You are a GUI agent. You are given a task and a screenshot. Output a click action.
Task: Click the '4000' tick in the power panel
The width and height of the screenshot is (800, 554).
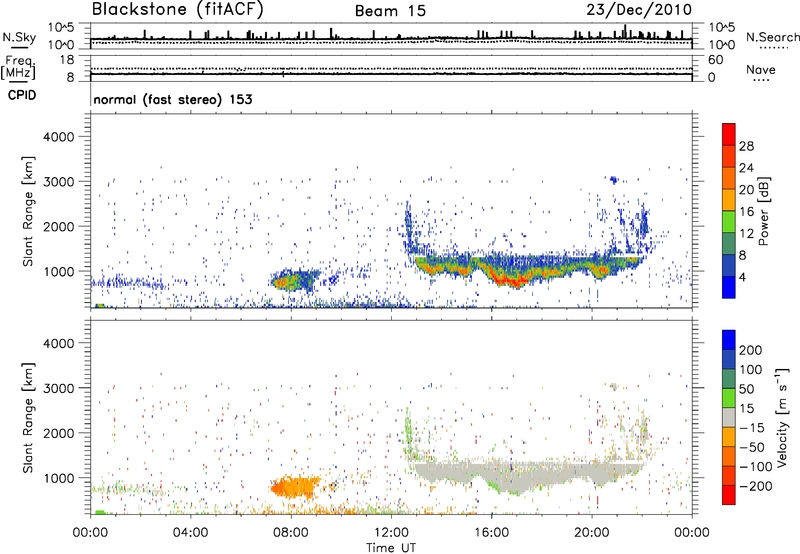click(x=58, y=137)
